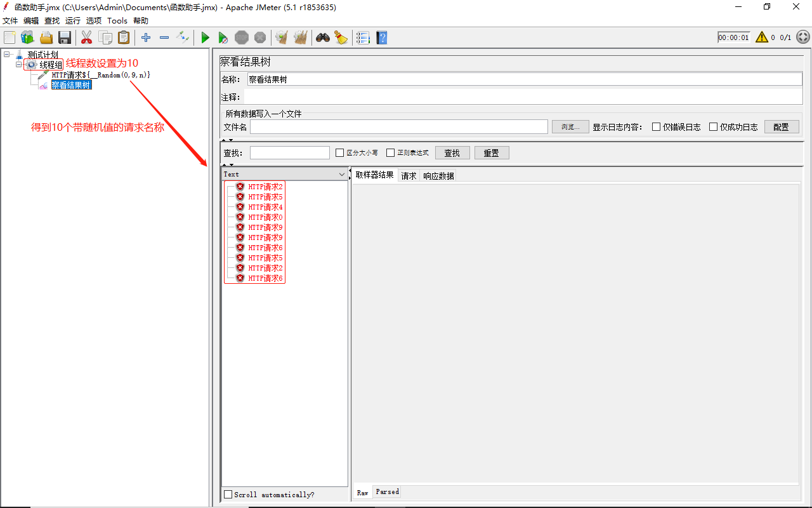The height and width of the screenshot is (508, 812).
Task: Open the Templates toolbar icon
Action: (27, 37)
